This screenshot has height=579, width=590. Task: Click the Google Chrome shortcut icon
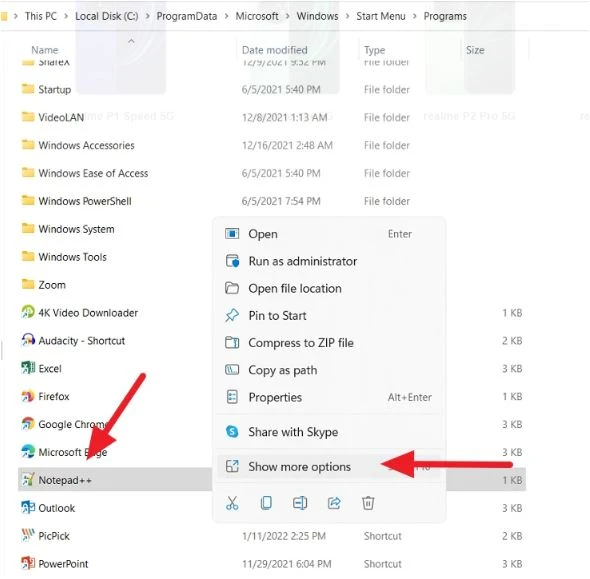[28, 424]
